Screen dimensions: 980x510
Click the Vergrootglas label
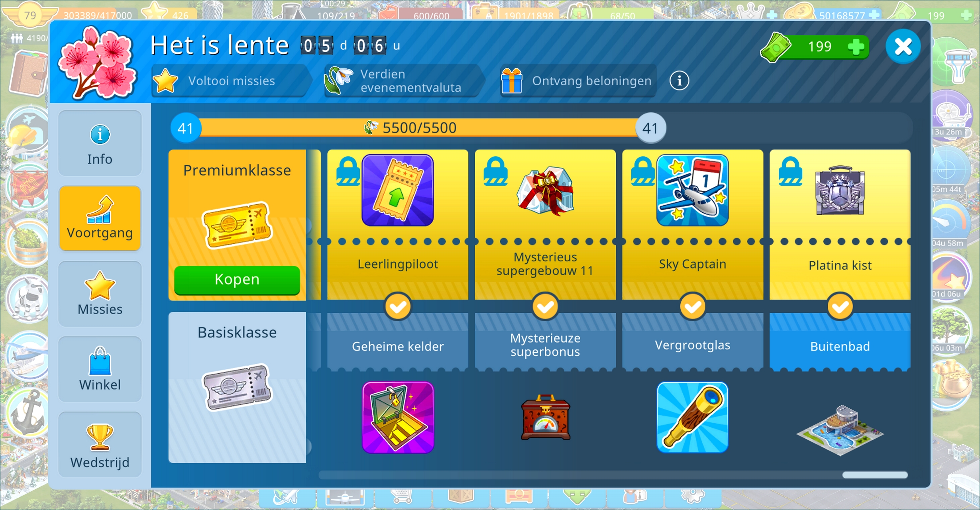693,345
